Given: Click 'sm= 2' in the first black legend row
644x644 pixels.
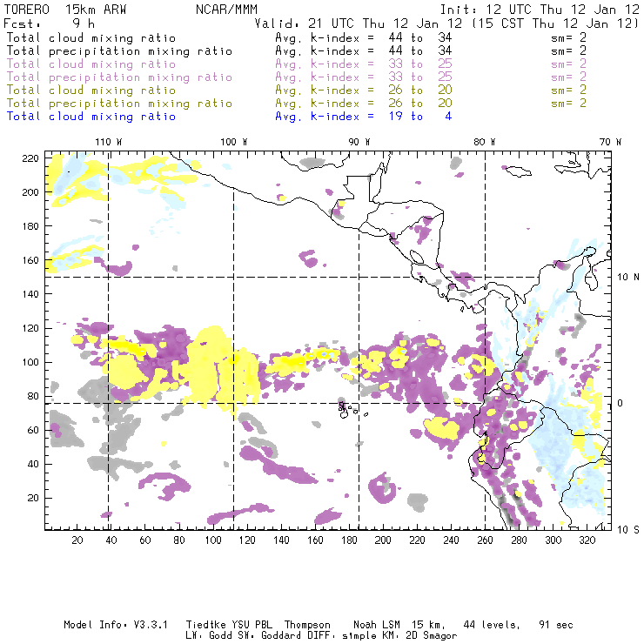Looking at the screenshot, I should point(569,38).
